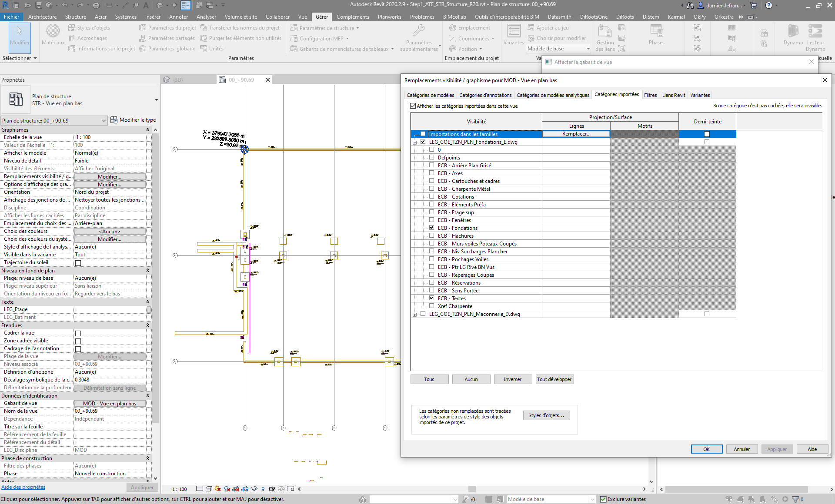Click the Styles d'objets... button
The height and width of the screenshot is (504, 835).
pyautogui.click(x=546, y=415)
